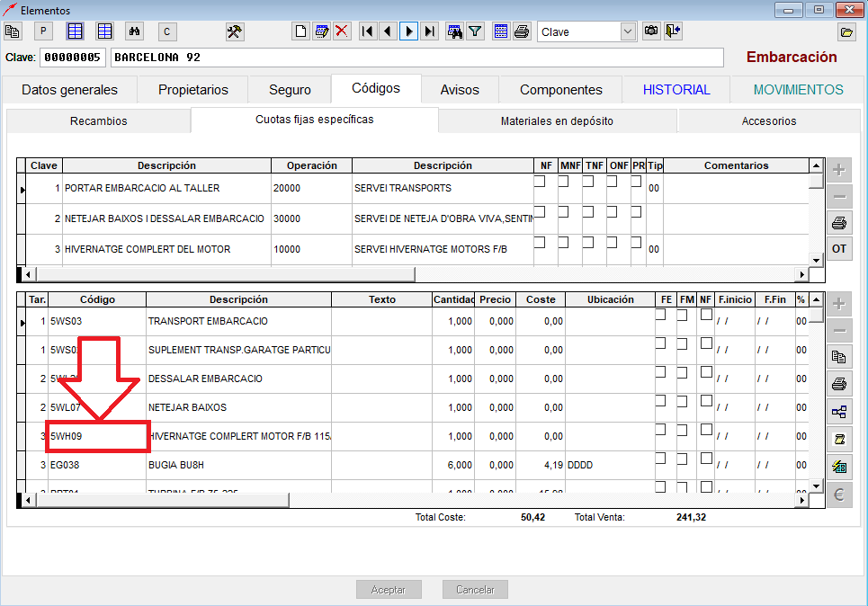Delete record using the red X icon

coord(342,31)
